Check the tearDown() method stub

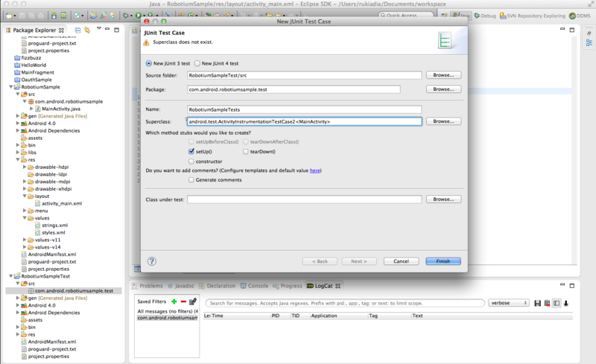[x=246, y=152]
